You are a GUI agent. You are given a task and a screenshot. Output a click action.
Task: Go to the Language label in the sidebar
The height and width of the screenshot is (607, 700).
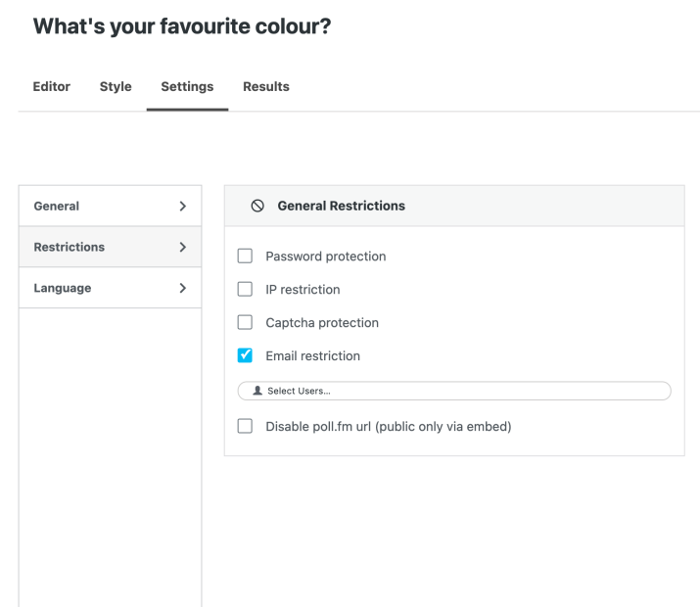coord(63,289)
